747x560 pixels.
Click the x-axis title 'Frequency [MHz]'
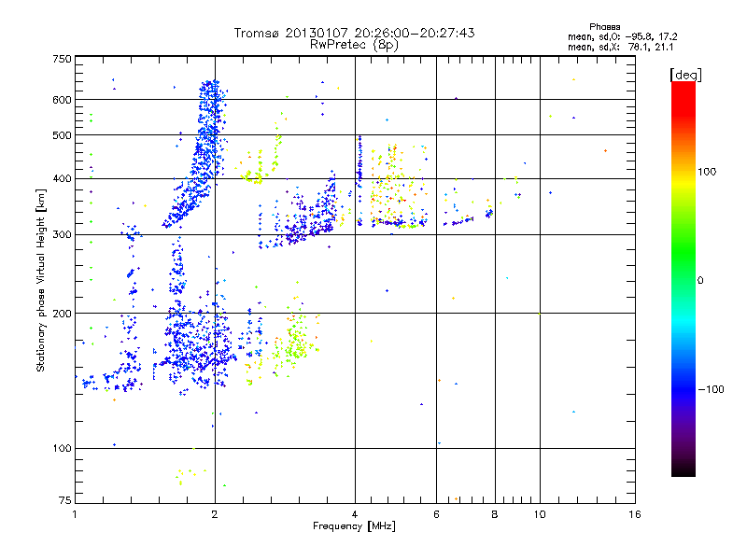(354, 526)
